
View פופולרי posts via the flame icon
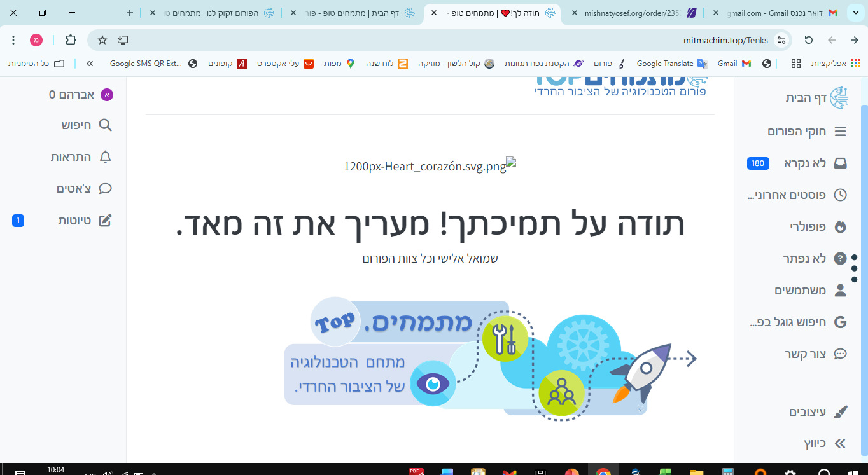841,226
